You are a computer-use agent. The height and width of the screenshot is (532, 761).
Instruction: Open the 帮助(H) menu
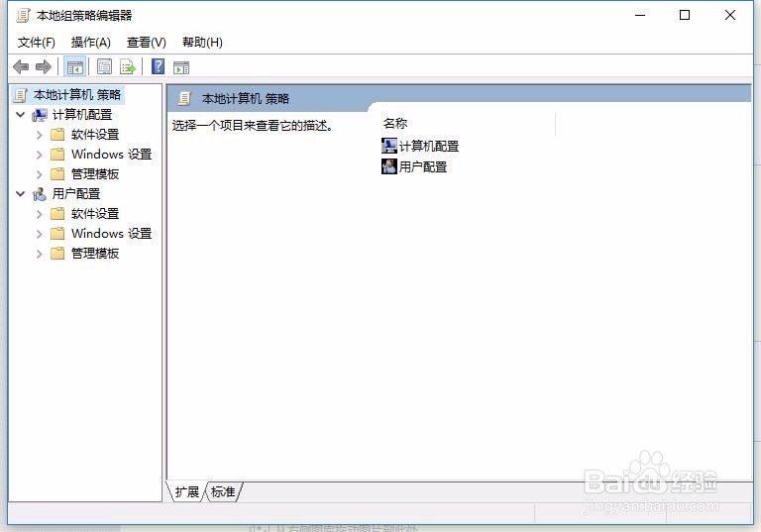[202, 43]
